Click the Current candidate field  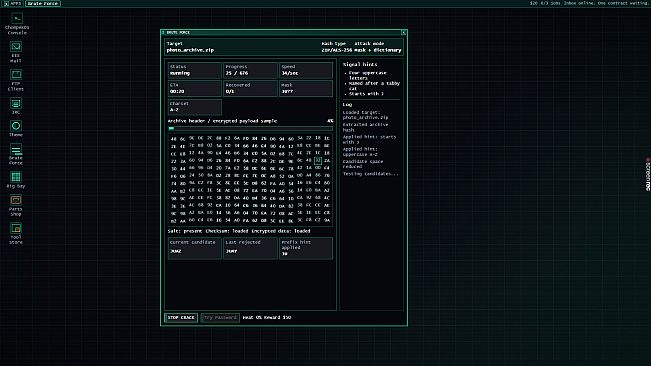point(194,248)
